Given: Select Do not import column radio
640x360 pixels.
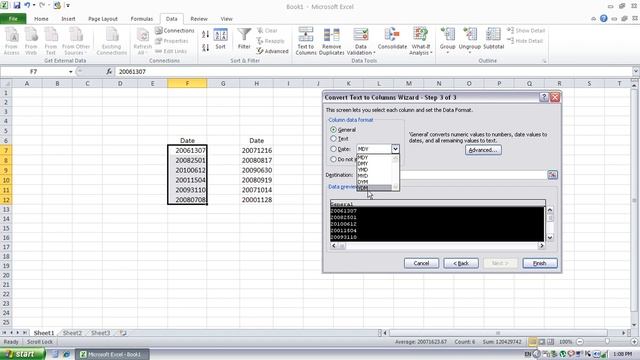Looking at the screenshot, I should [x=333, y=159].
